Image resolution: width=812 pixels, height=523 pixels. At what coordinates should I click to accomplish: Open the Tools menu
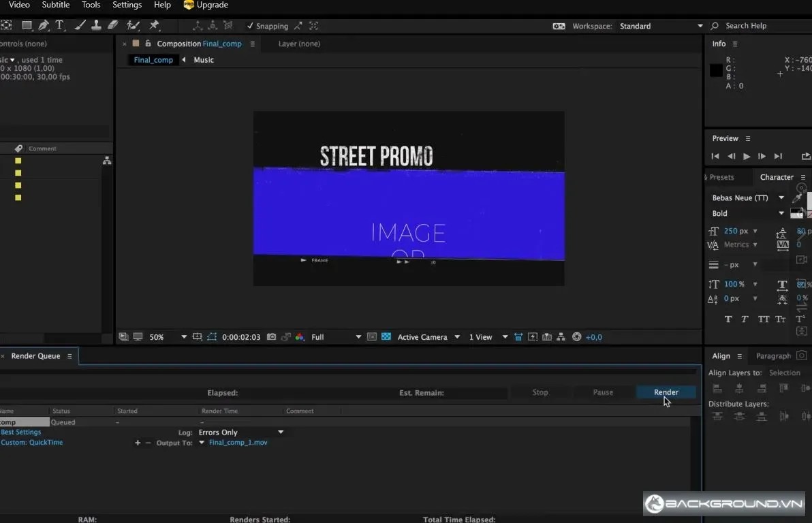click(91, 5)
